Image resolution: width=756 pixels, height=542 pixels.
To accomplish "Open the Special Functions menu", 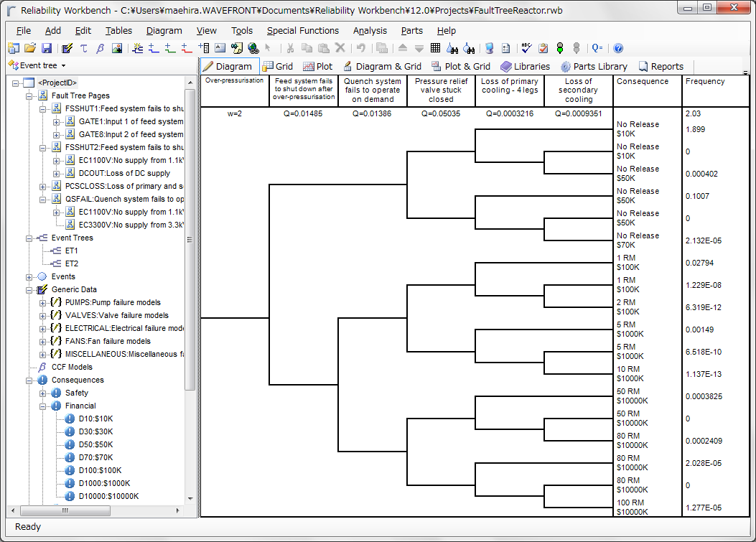I will coord(303,30).
